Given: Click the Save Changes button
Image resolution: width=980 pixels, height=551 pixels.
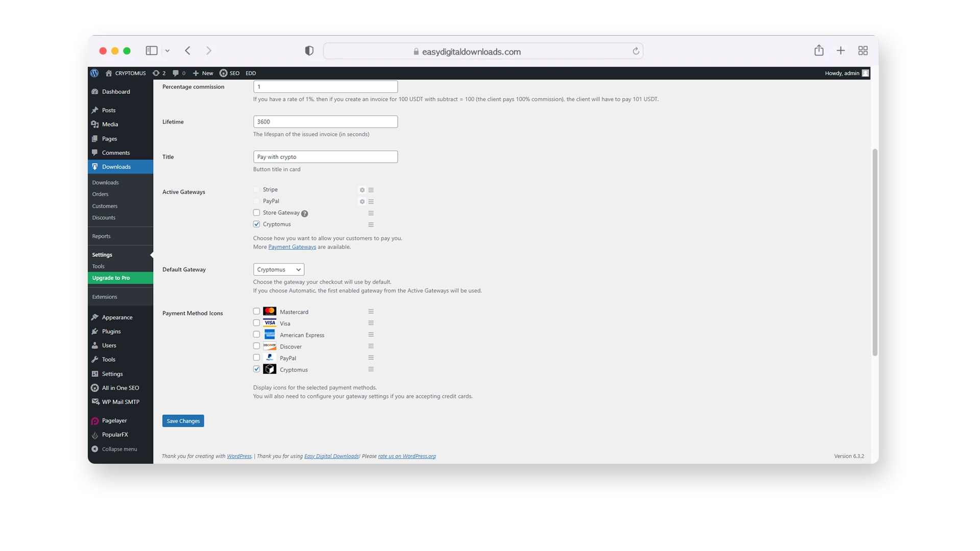Looking at the screenshot, I should click(x=183, y=420).
